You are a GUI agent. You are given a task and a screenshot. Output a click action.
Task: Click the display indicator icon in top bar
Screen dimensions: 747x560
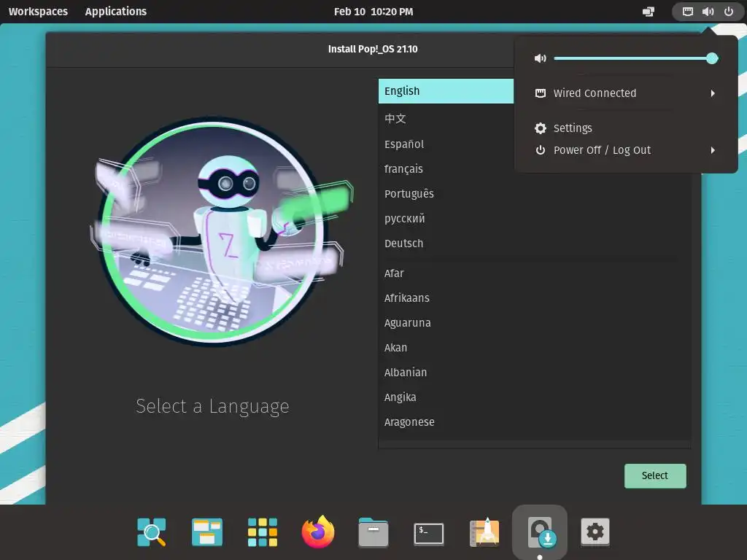[x=649, y=12]
